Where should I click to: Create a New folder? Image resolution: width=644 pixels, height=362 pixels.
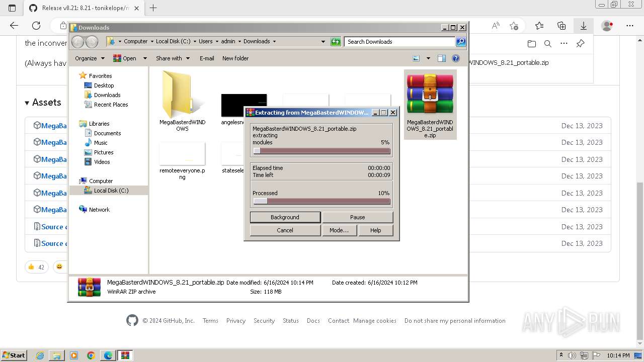235,58
